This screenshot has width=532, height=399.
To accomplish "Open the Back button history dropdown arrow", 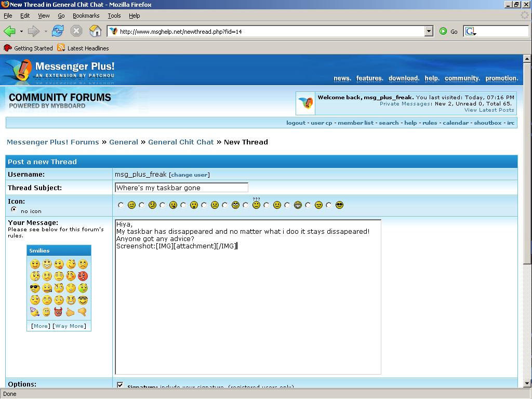I will coord(21,31).
